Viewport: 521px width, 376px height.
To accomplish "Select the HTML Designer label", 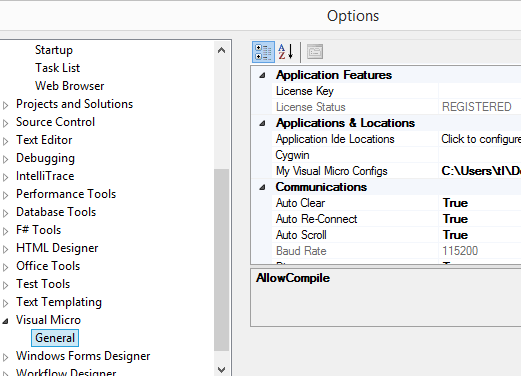I will point(57,248).
